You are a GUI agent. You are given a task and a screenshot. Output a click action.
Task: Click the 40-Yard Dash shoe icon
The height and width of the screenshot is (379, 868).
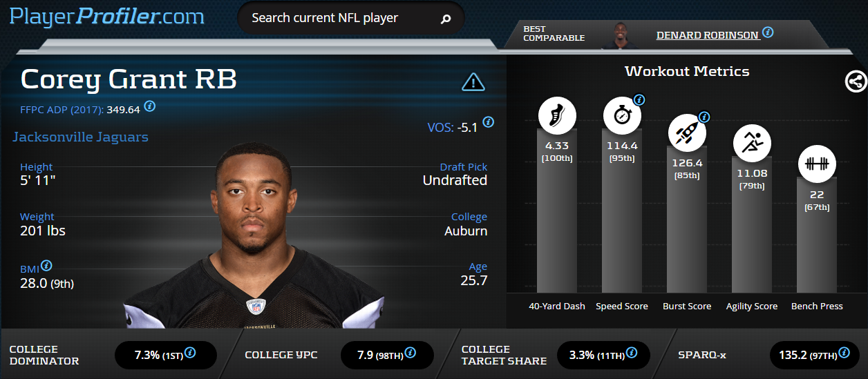[x=557, y=115]
